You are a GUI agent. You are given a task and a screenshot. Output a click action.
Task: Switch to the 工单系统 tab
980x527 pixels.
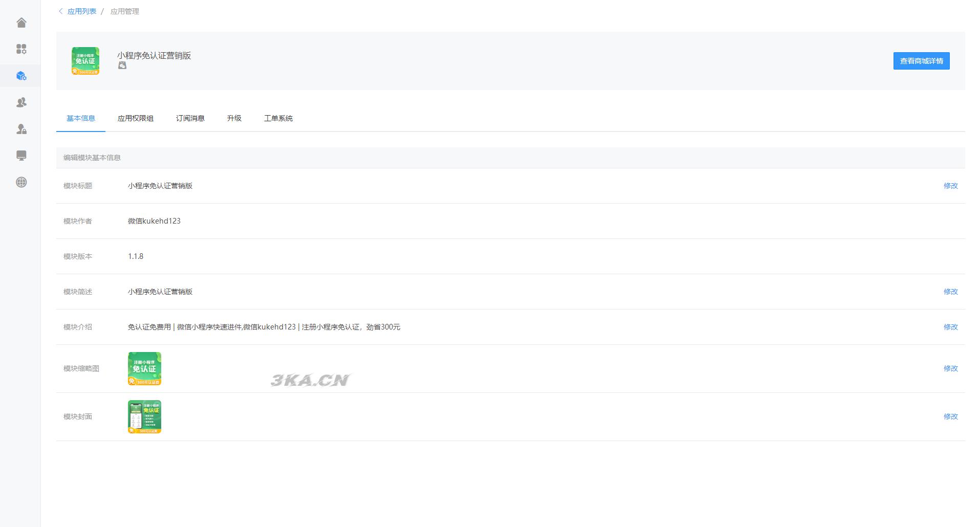[x=278, y=118]
